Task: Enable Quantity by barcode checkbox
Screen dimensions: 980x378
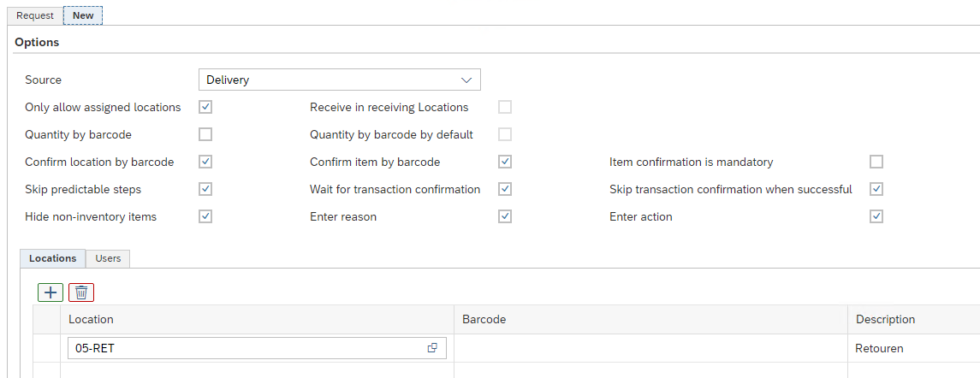Action: (205, 134)
